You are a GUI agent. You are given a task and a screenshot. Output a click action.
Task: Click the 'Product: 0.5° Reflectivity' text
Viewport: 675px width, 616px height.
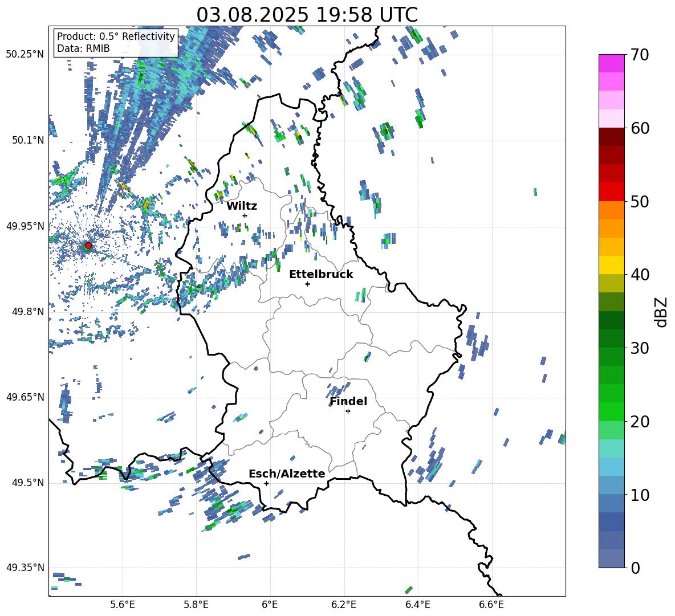[116, 36]
